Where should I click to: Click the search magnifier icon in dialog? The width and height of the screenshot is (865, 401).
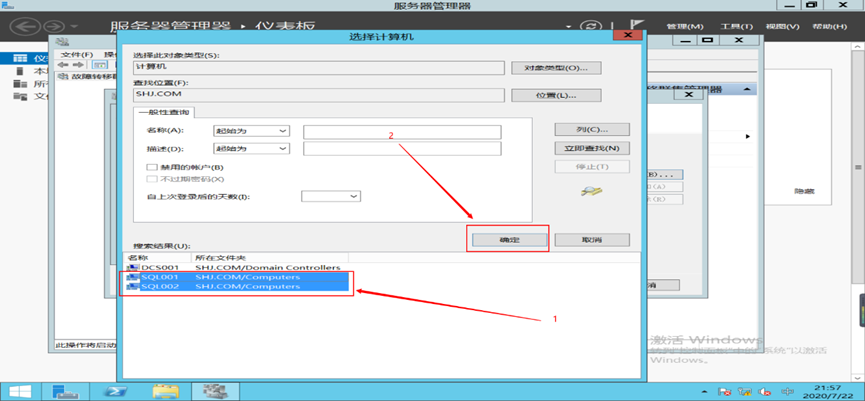click(x=591, y=192)
